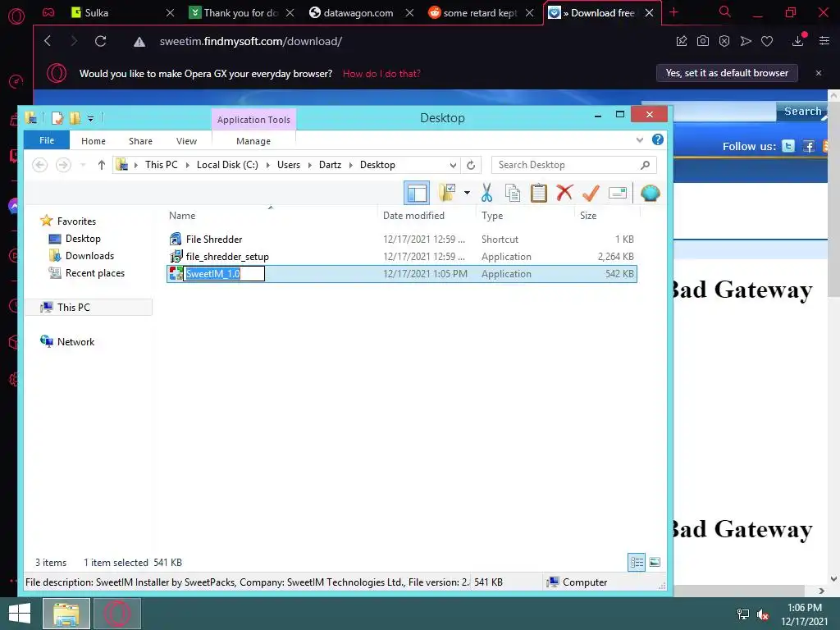840x630 pixels.
Task: Select the Application Tools contextual tab
Action: click(253, 120)
